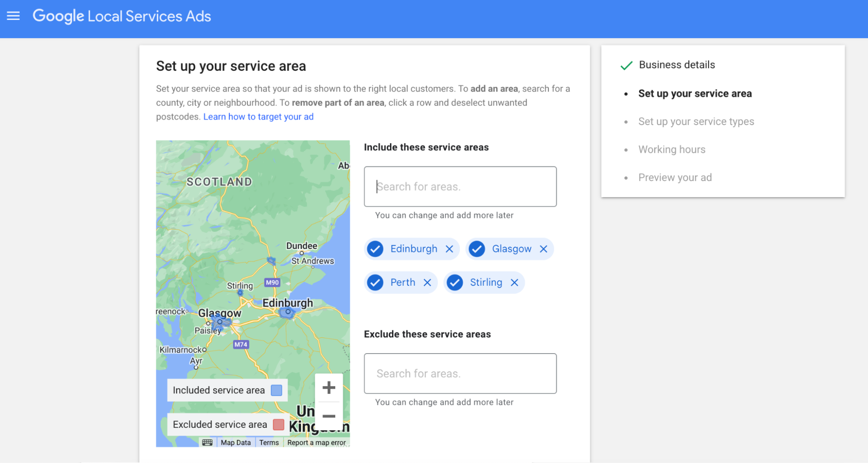Open Learn how to target your ad link
Viewport: 868px width, 463px height.
pyautogui.click(x=258, y=116)
